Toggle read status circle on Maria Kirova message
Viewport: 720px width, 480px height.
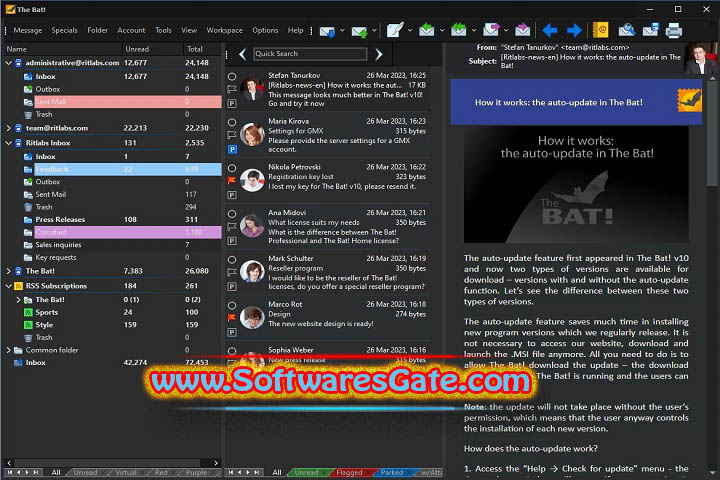point(232,123)
